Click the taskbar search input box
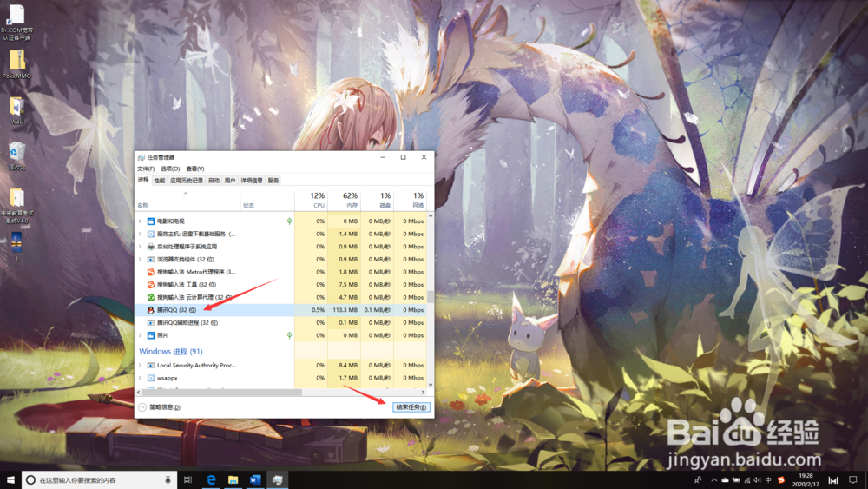This screenshot has width=868, height=489. click(x=99, y=480)
